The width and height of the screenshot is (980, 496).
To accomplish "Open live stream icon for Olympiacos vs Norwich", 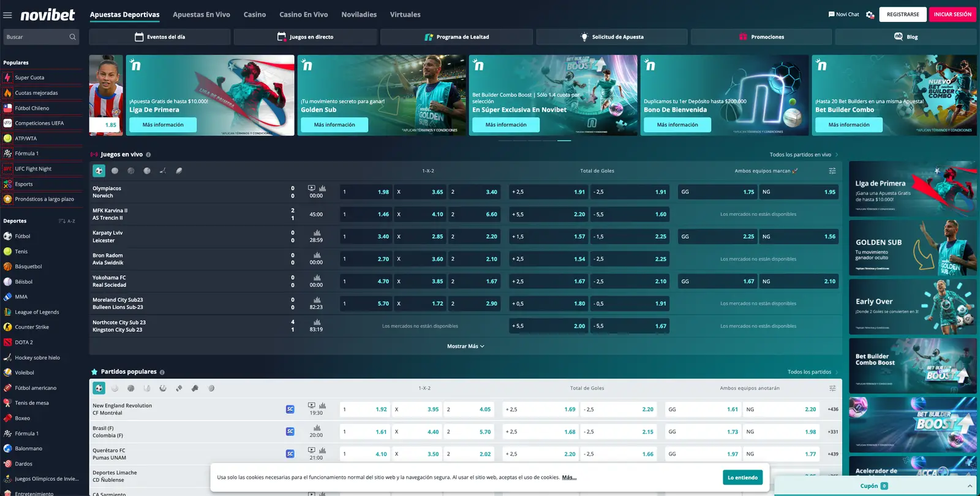I will [312, 188].
